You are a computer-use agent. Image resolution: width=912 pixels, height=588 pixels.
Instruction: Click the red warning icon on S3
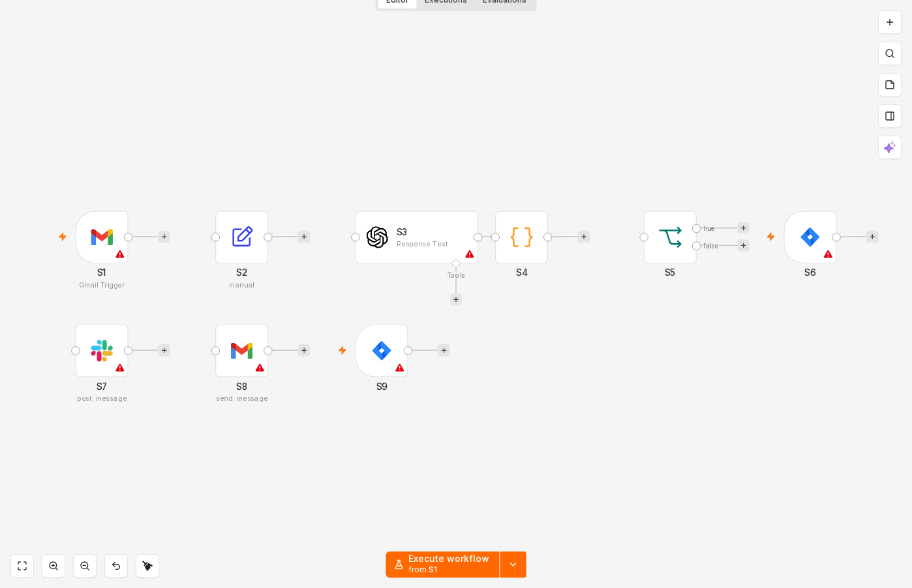tap(470, 254)
